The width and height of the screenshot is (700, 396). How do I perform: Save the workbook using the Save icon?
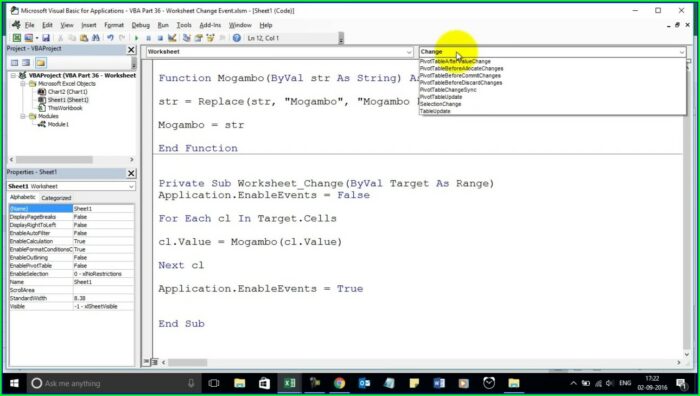tap(46, 38)
